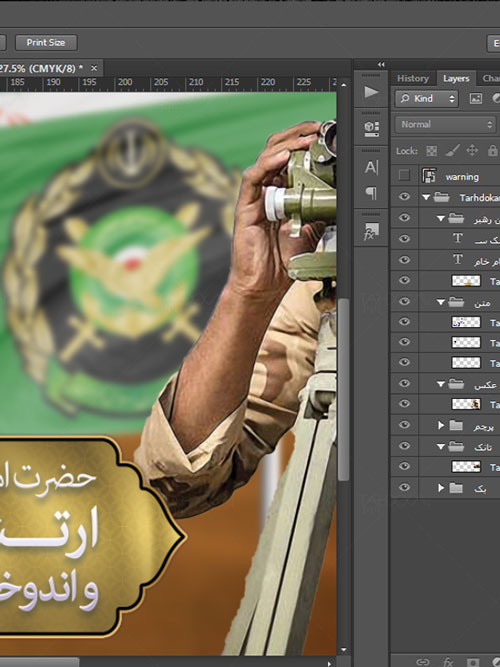
Task: Hide the پرچم group
Action: coord(404,425)
